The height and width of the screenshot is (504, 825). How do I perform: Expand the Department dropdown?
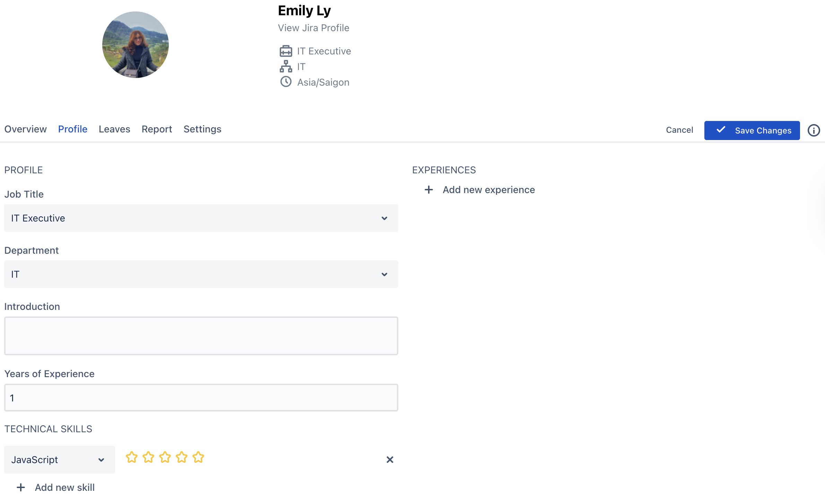[x=201, y=274]
